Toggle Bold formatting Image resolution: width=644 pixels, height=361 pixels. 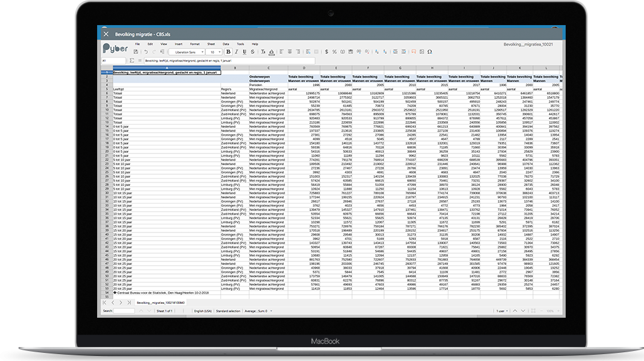coord(229,52)
